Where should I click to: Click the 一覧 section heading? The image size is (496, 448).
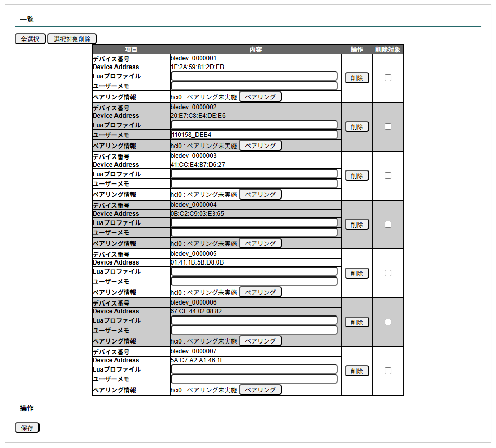[27, 19]
